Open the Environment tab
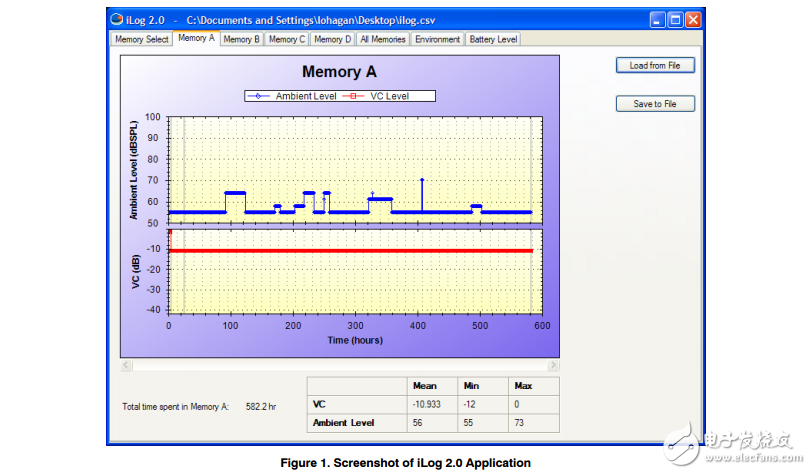 pos(438,39)
